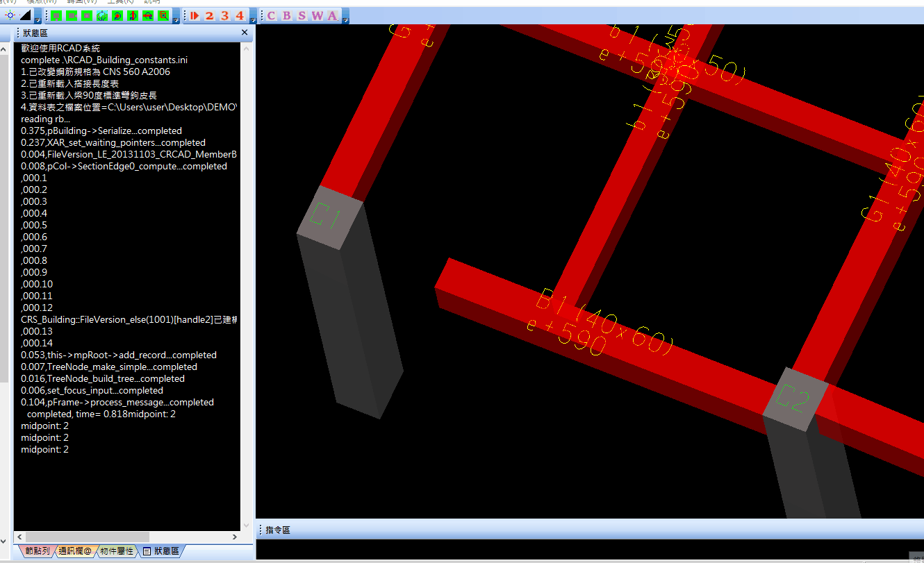The height and width of the screenshot is (563, 924).
Task: Switch to the 節點列 tab
Action: tap(37, 551)
